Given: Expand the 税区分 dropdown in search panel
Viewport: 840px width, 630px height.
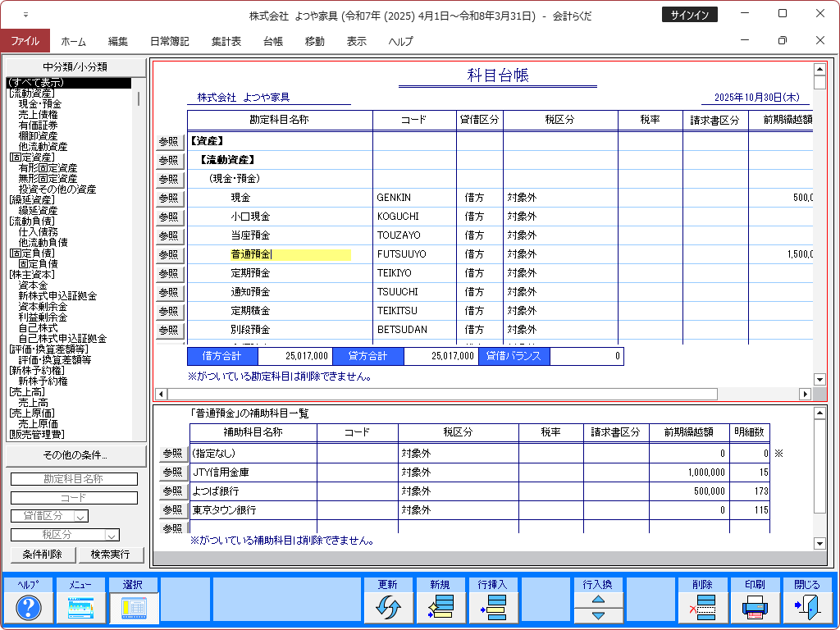Looking at the screenshot, I should click(112, 535).
